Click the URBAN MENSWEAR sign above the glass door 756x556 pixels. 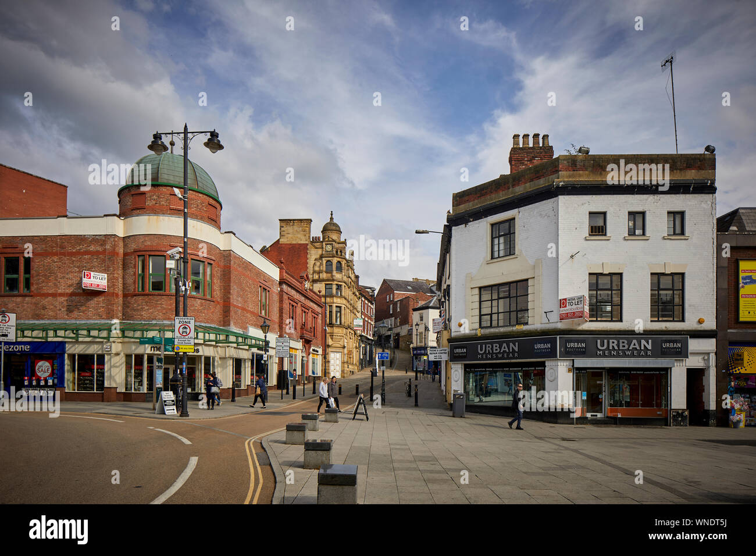[x=623, y=347]
